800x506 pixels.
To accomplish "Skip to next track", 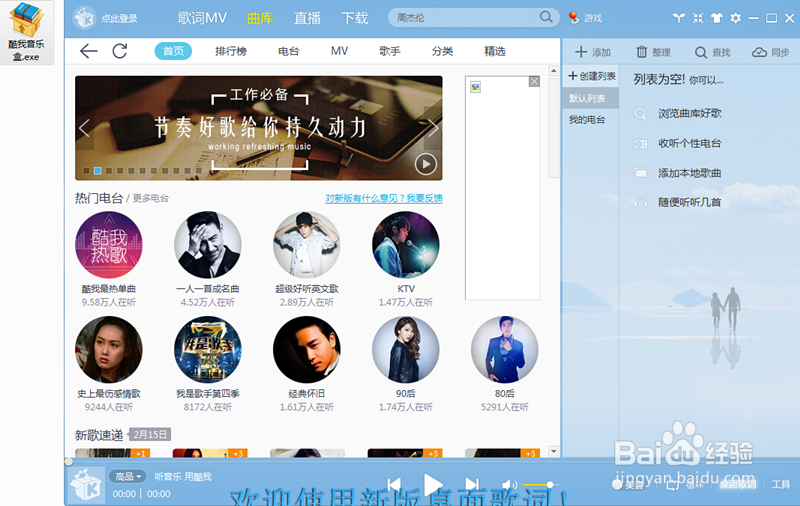I will (472, 485).
